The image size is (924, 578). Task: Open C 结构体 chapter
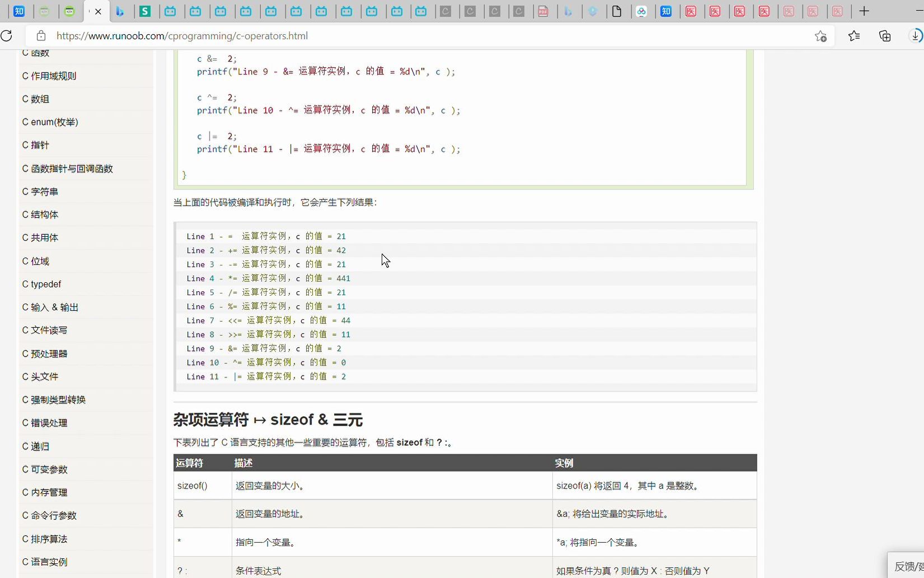click(40, 215)
